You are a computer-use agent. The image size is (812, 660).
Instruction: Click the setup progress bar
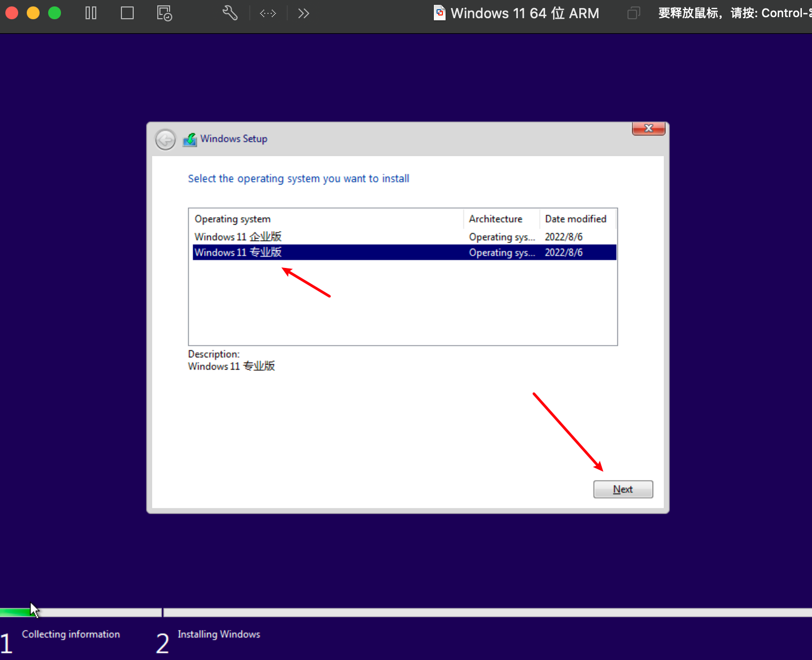pyautogui.click(x=406, y=612)
